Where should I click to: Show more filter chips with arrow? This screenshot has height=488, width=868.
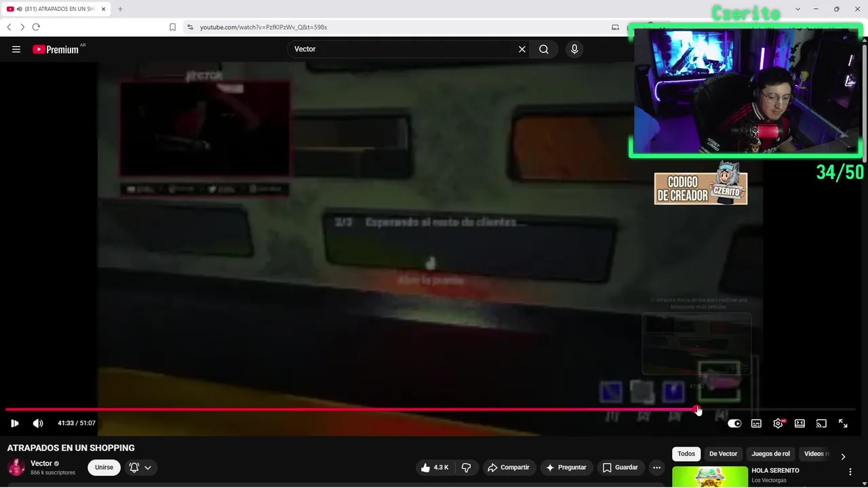click(843, 456)
